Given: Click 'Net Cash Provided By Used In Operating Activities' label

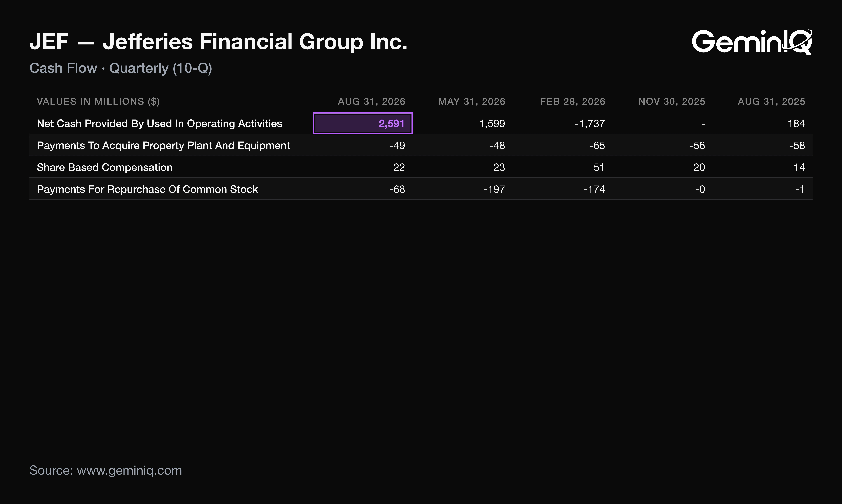Looking at the screenshot, I should pos(159,123).
